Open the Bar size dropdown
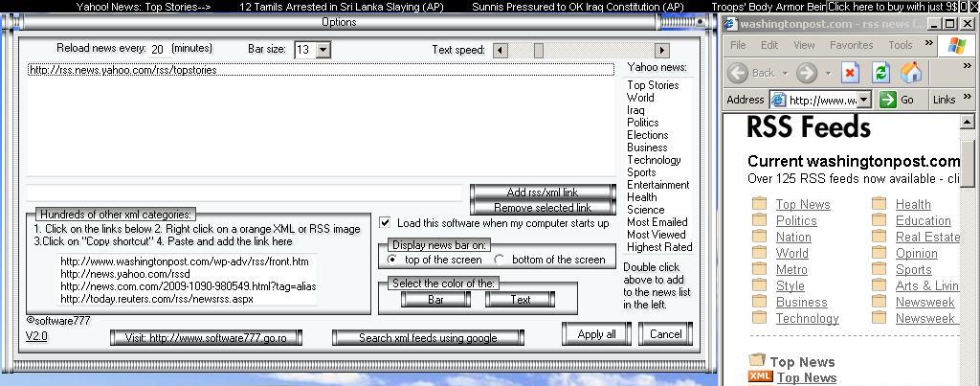This screenshot has height=386, width=980. [x=323, y=50]
